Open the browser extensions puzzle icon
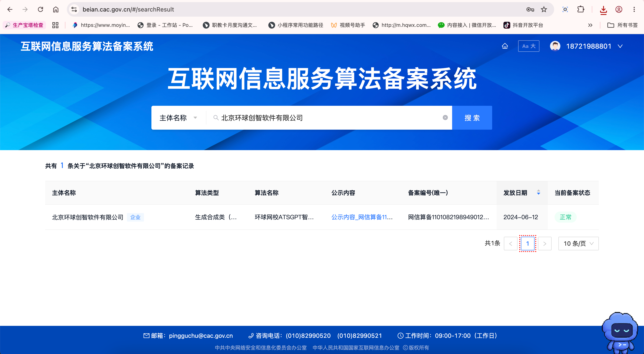This screenshot has width=644, height=354. (581, 10)
